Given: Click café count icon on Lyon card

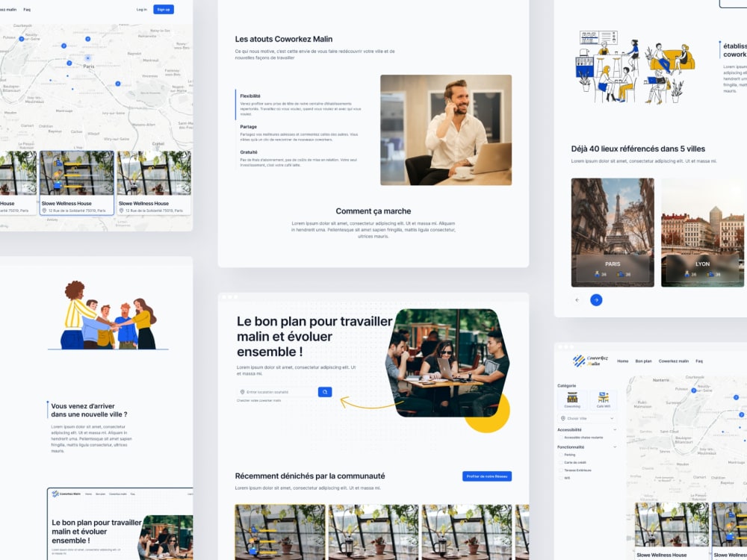Looking at the screenshot, I should pyautogui.click(x=710, y=274).
